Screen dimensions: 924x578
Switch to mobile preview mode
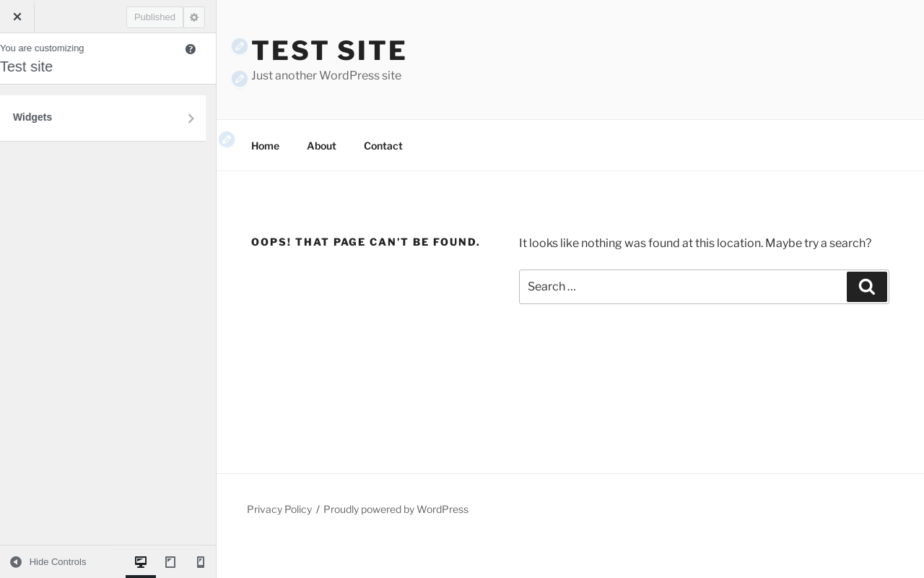(x=201, y=562)
